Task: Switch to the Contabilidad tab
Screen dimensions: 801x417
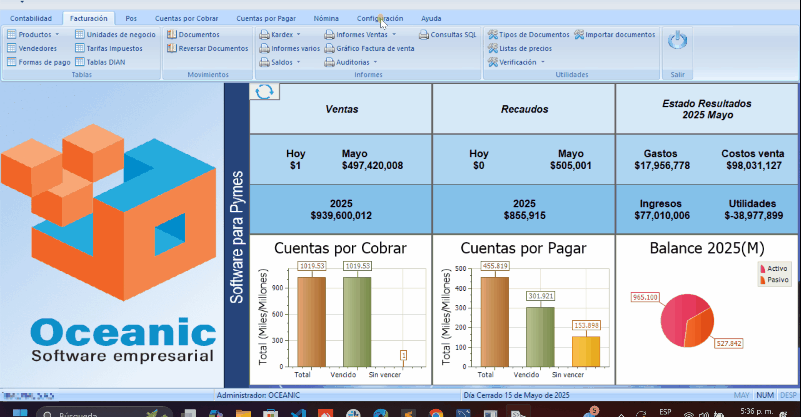Action: pos(31,18)
